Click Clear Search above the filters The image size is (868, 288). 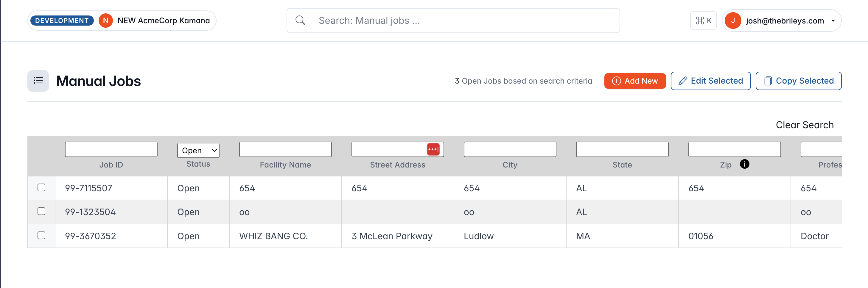click(x=805, y=124)
